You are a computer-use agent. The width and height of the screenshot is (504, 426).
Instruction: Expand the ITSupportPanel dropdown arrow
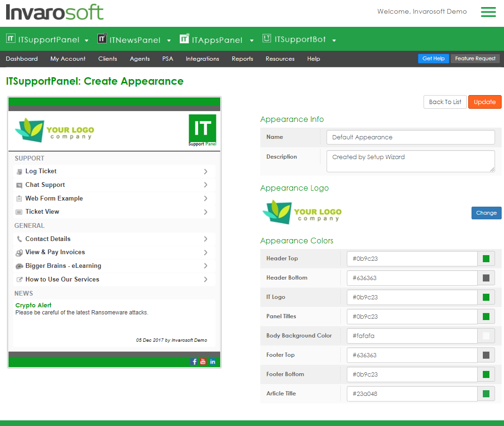87,40
